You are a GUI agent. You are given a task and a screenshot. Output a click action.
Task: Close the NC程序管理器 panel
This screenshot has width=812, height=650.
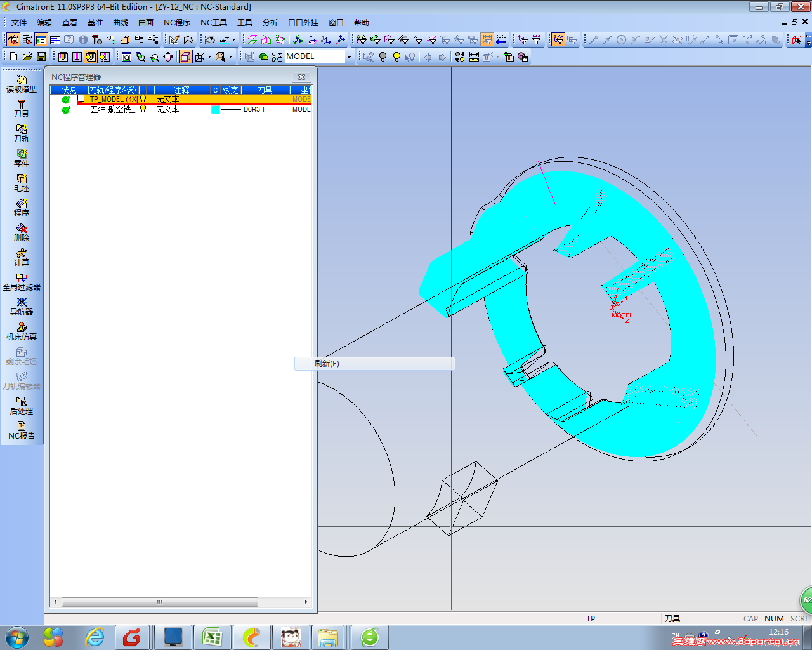(301, 77)
